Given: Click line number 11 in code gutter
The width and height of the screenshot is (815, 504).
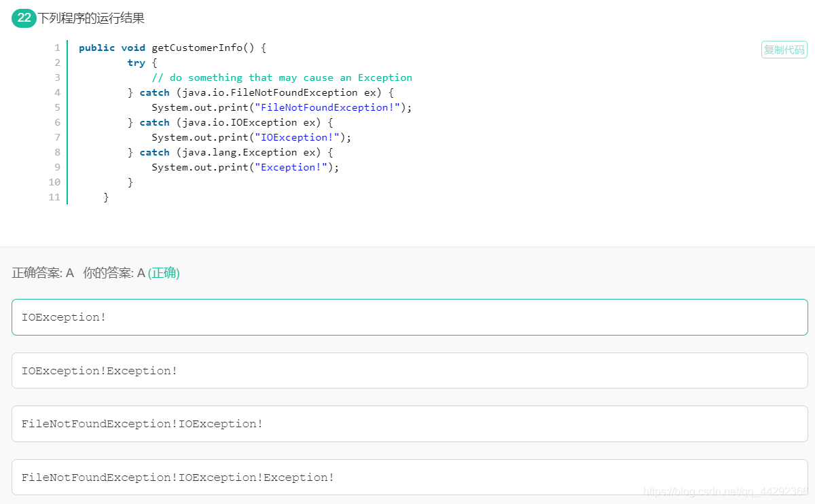Looking at the screenshot, I should pos(54,197).
